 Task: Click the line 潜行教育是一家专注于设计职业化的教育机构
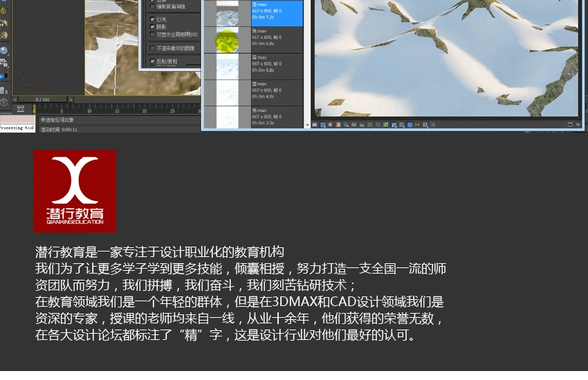160,251
